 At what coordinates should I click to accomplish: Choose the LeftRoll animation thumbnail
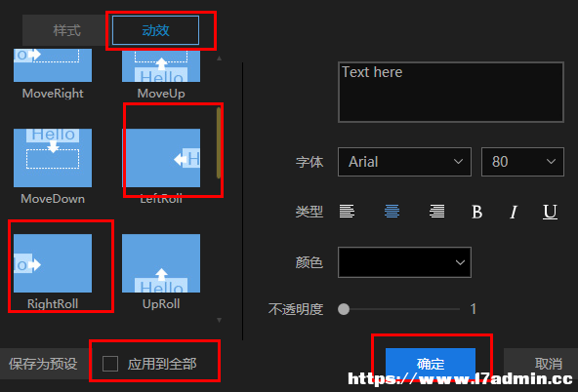pos(161,158)
